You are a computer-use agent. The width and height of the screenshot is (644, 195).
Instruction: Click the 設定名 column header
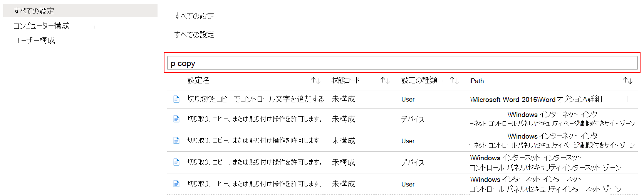(199, 80)
